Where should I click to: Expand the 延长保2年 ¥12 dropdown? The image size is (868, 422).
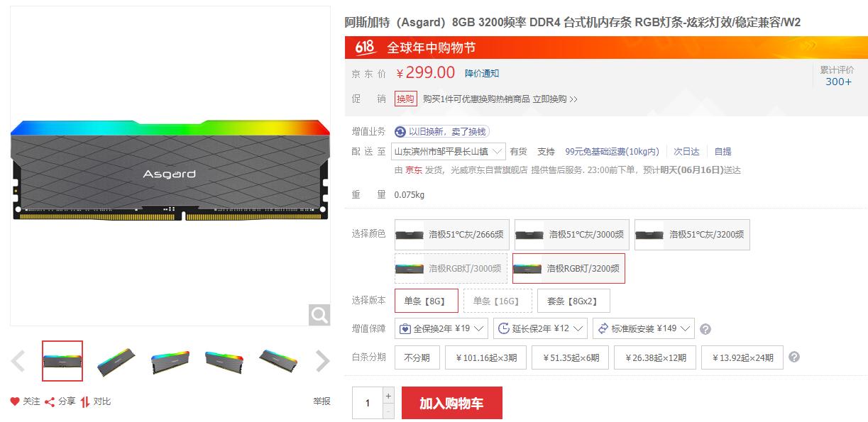coord(540,328)
